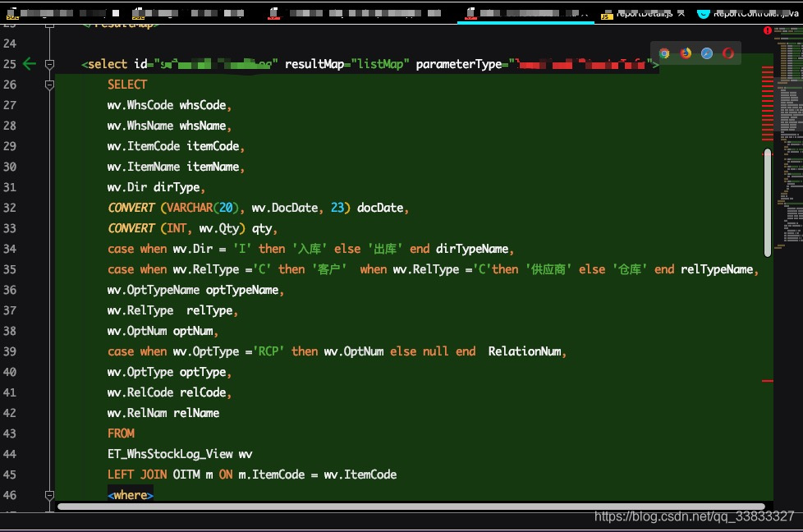Screen dimensions: 803x532
Task: Click the <where> tag on line 46
Action: point(130,495)
